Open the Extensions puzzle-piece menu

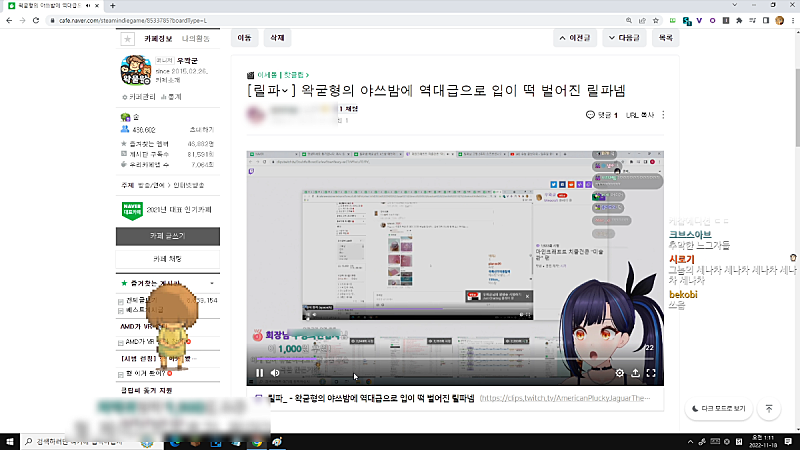(739, 20)
